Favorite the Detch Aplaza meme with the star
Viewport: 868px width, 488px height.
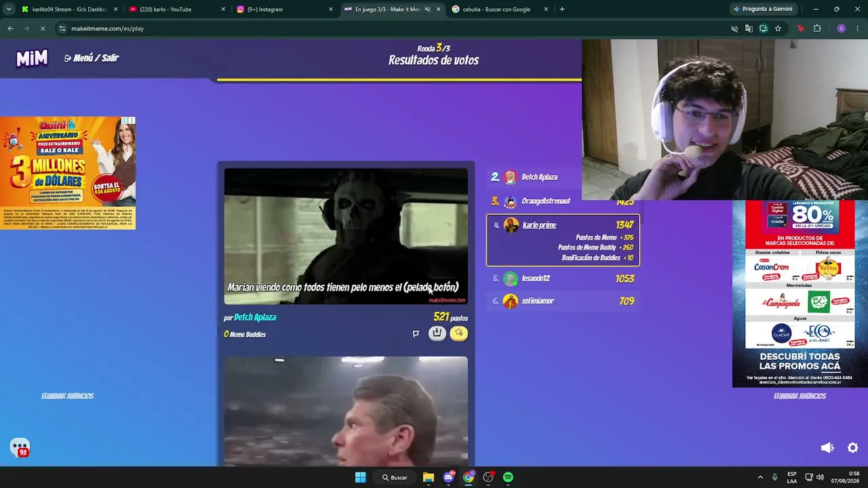(x=458, y=333)
